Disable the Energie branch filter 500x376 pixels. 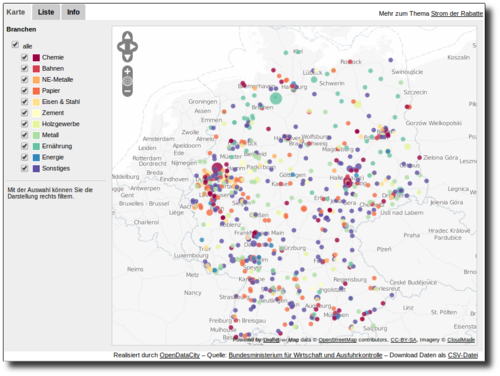24,157
